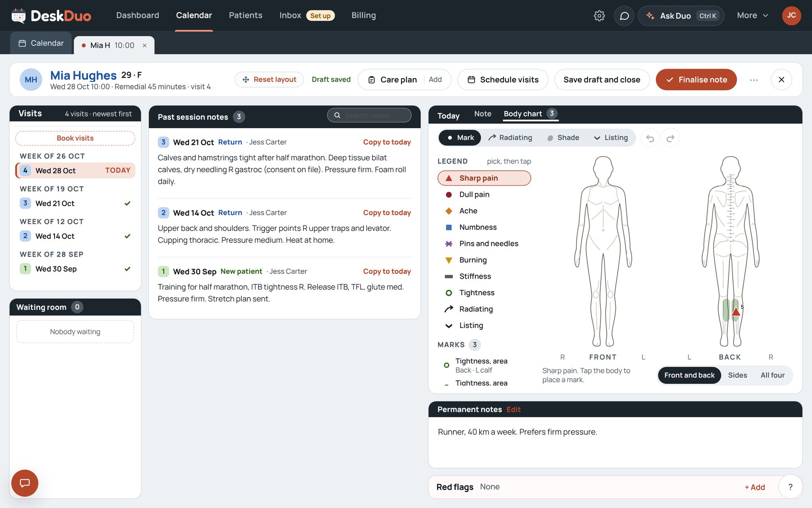Viewport: 812px width, 508px height.
Task: Select the Mark drawing mode
Action: tap(460, 138)
